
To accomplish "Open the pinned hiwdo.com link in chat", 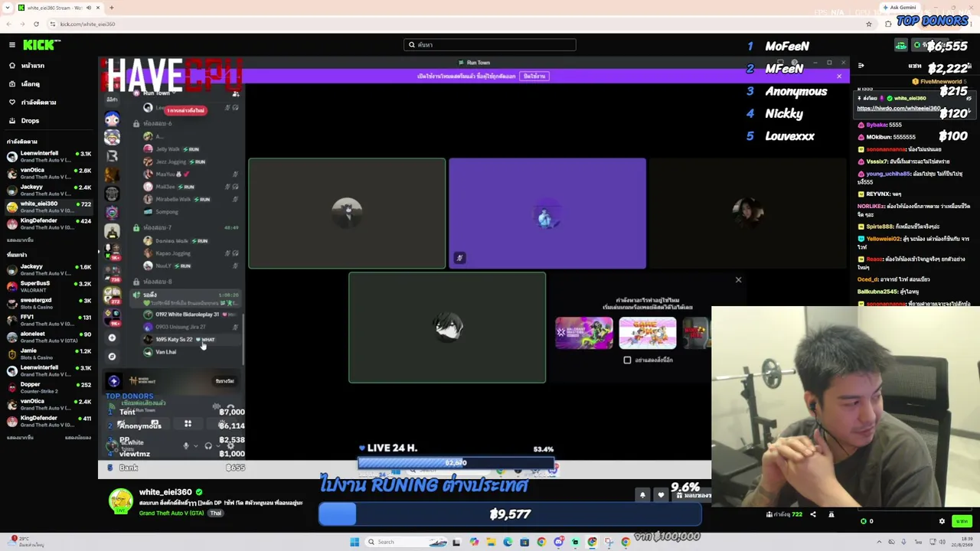I will tap(898, 108).
